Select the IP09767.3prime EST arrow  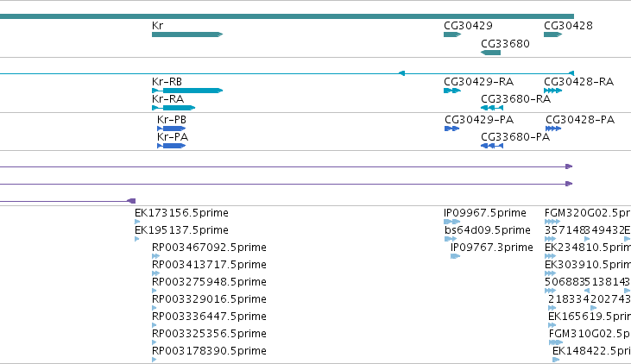(x=455, y=256)
